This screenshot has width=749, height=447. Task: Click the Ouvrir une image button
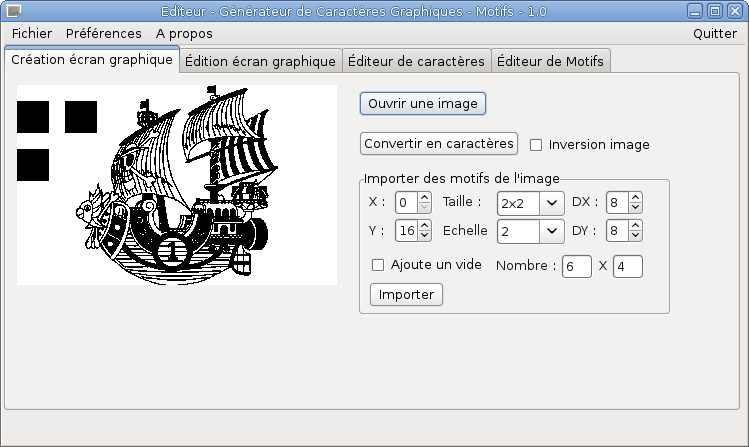coord(423,104)
